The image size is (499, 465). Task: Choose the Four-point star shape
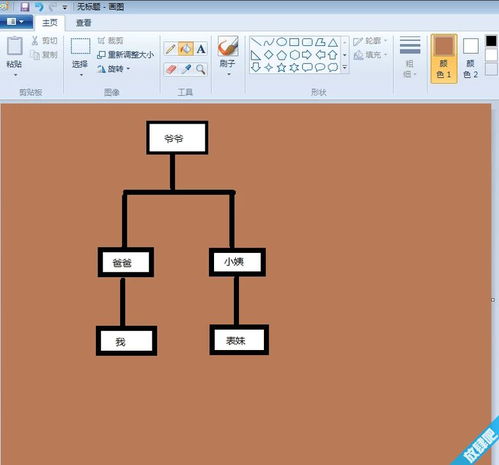point(269,67)
